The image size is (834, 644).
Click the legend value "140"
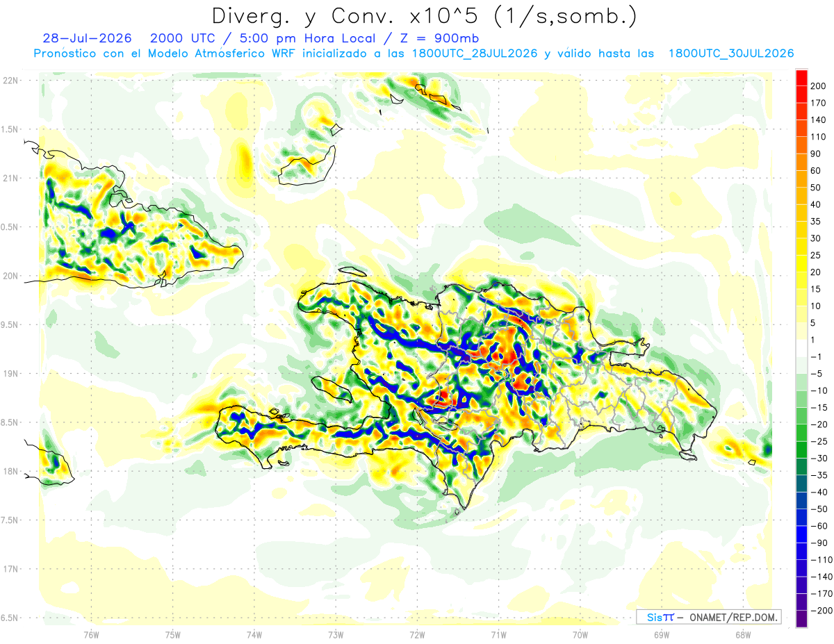tap(818, 119)
